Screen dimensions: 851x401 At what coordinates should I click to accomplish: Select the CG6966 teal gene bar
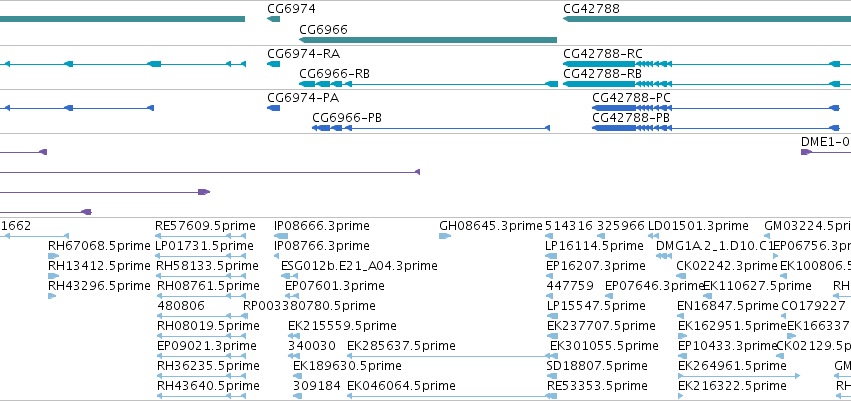click(x=428, y=40)
